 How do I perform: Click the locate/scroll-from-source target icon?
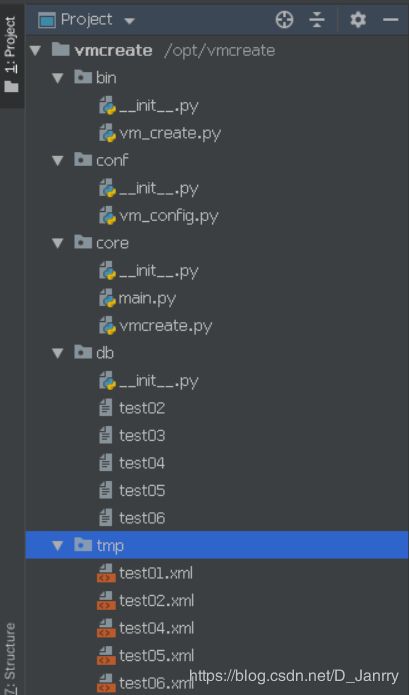(284, 20)
